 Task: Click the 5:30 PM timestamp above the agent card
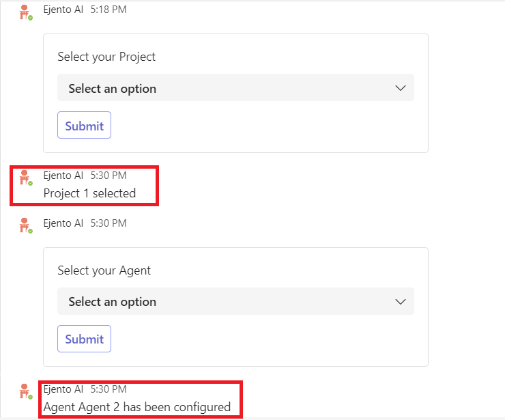click(109, 223)
